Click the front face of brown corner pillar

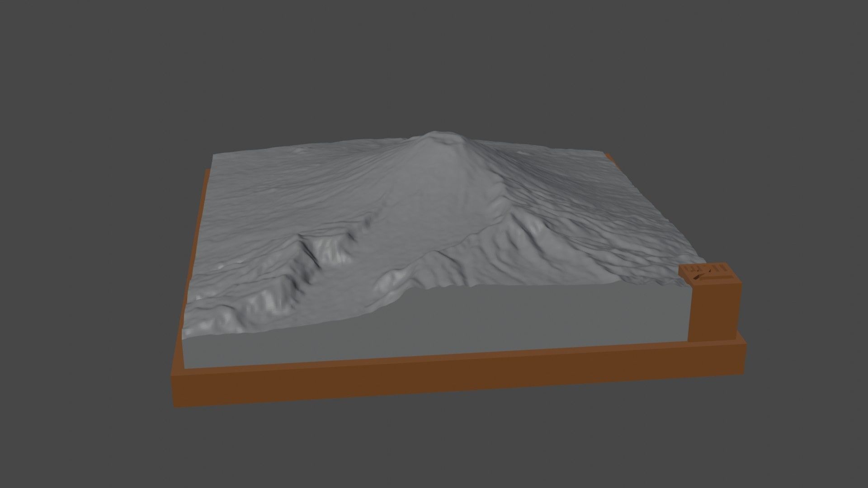tap(713, 312)
